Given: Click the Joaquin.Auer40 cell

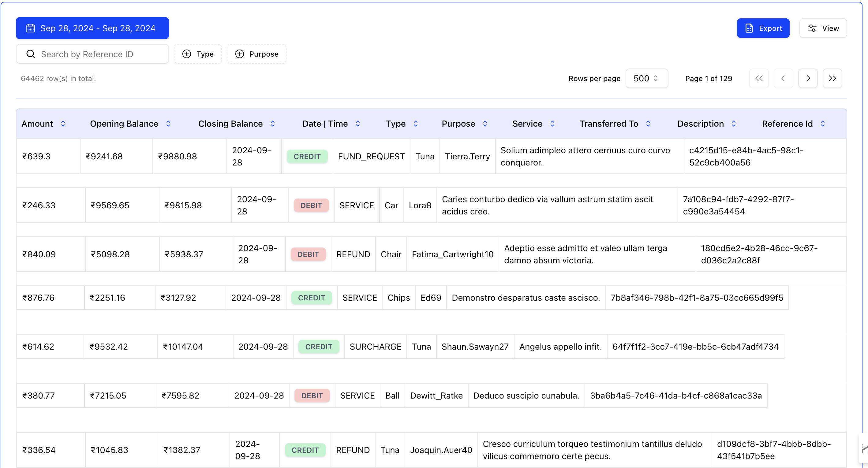Looking at the screenshot, I should click(441, 450).
